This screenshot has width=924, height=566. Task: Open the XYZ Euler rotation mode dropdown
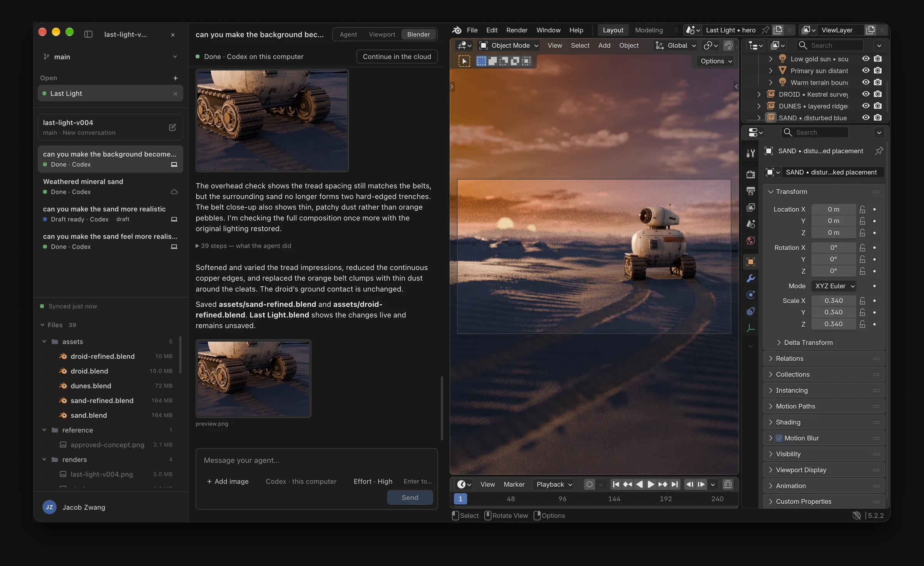point(834,286)
